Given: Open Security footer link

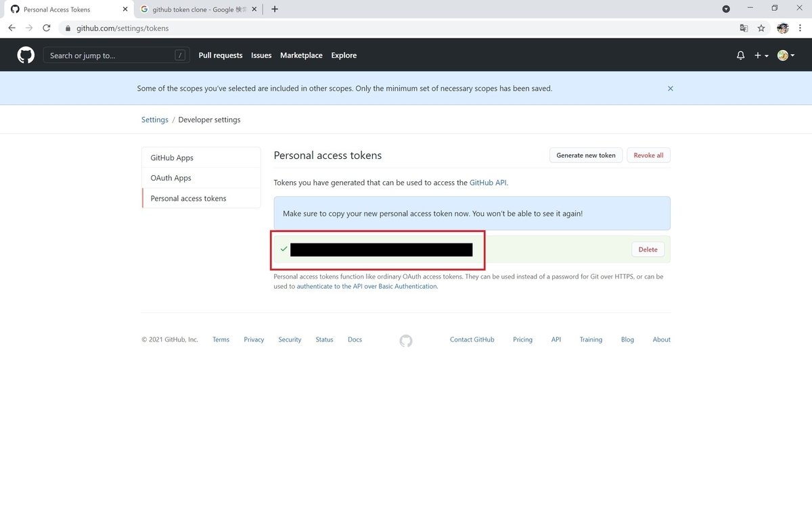Looking at the screenshot, I should pyautogui.click(x=290, y=339).
